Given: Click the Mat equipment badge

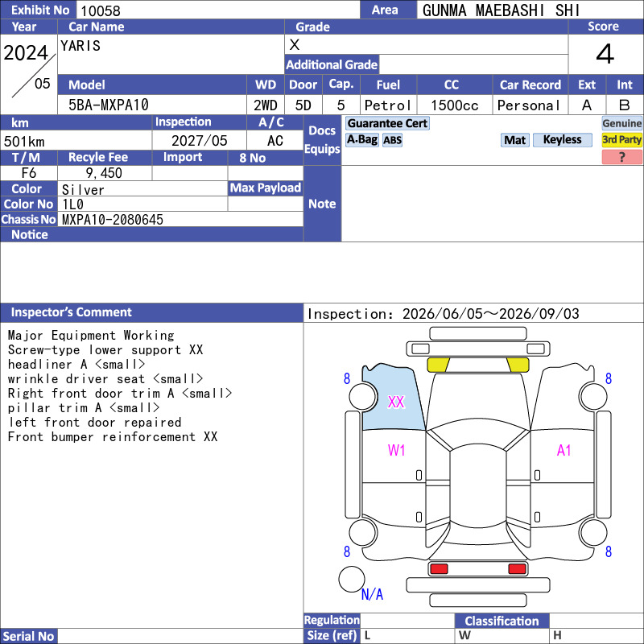Looking at the screenshot, I should point(514,140).
